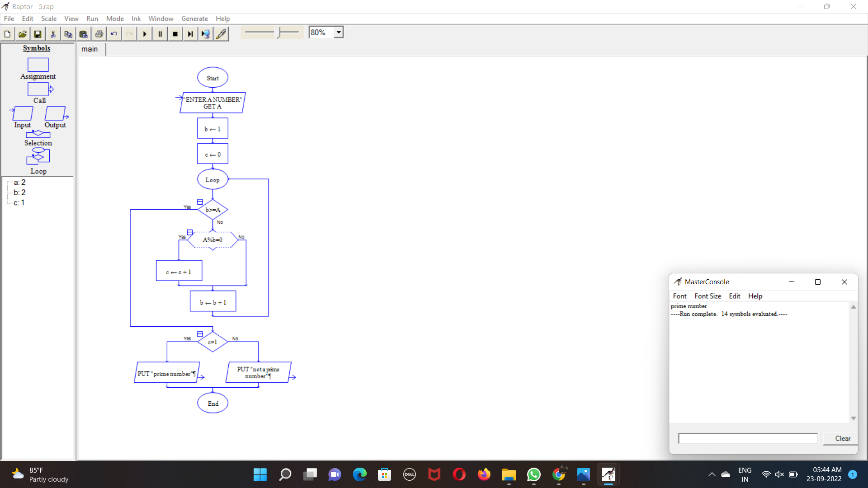Open Windows Start menu

pos(260,474)
